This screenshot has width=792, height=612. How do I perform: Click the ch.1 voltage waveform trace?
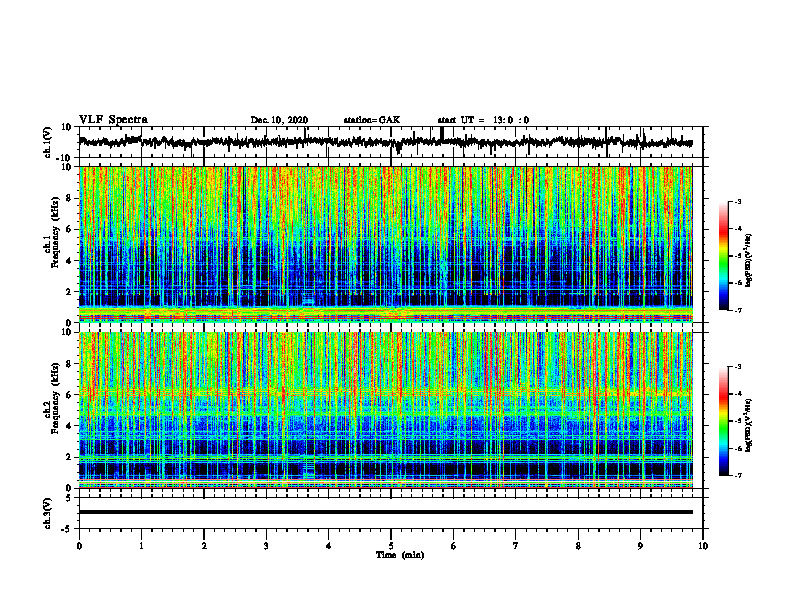(385, 142)
